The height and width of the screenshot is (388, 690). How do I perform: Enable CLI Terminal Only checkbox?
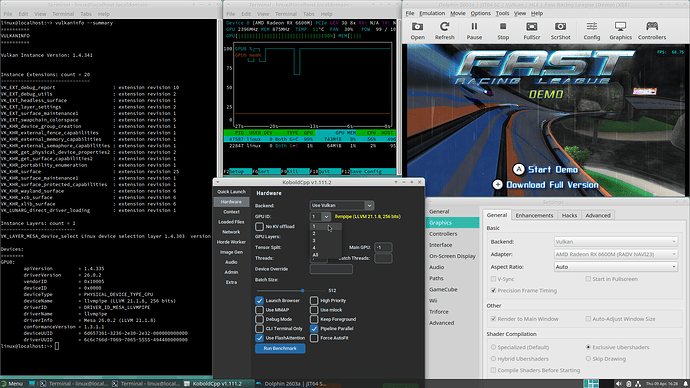tap(259, 329)
